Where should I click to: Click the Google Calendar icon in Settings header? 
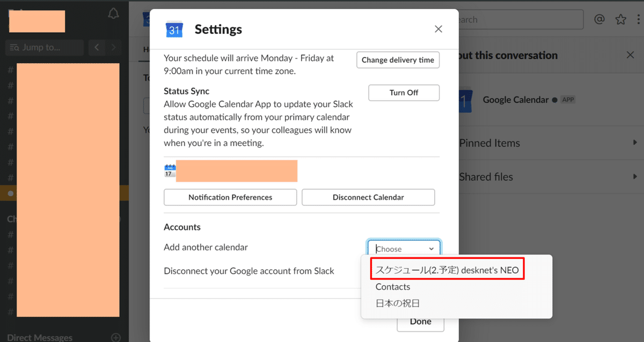[174, 29]
